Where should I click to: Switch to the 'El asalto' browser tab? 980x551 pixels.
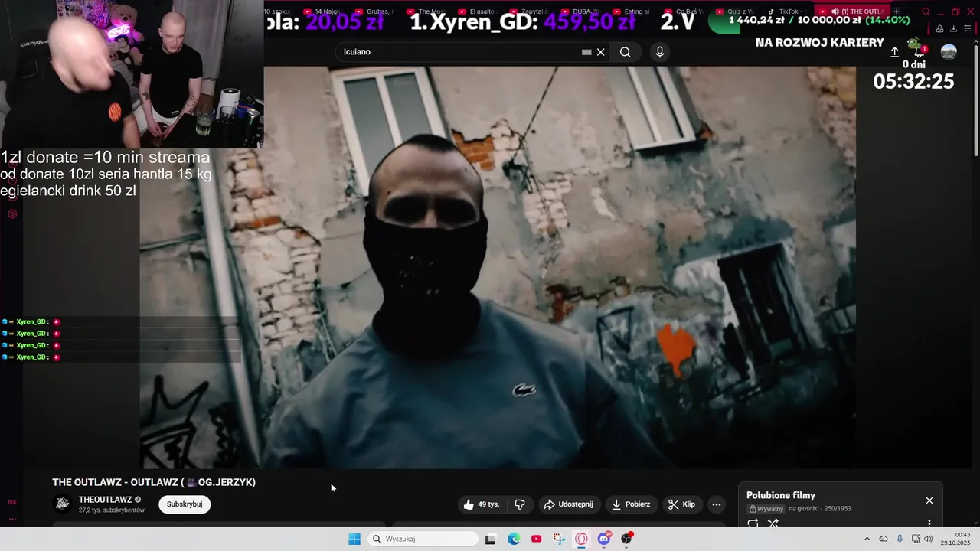[x=478, y=11]
